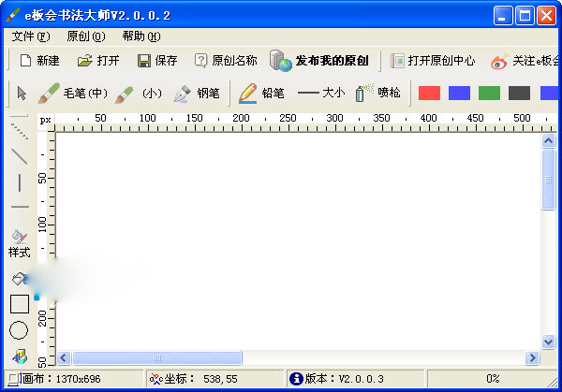Select the 喷枪 spray gun tool
The height and width of the screenshot is (392, 562).
[x=378, y=93]
